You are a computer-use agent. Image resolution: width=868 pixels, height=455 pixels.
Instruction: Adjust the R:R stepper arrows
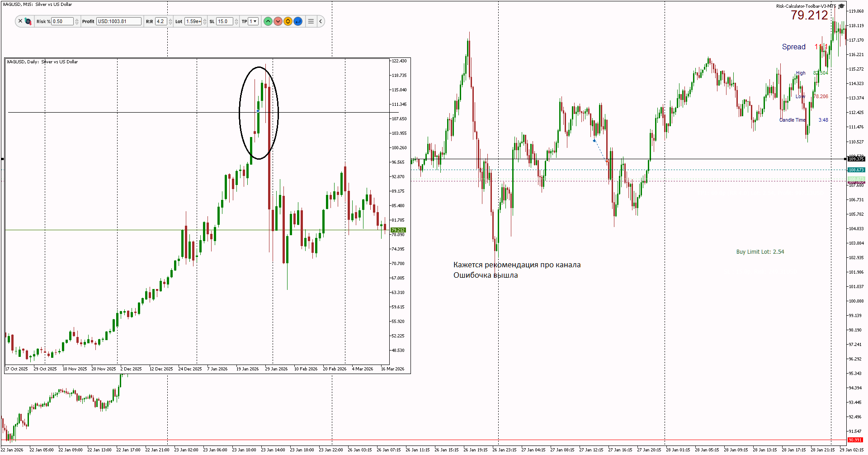pos(170,21)
